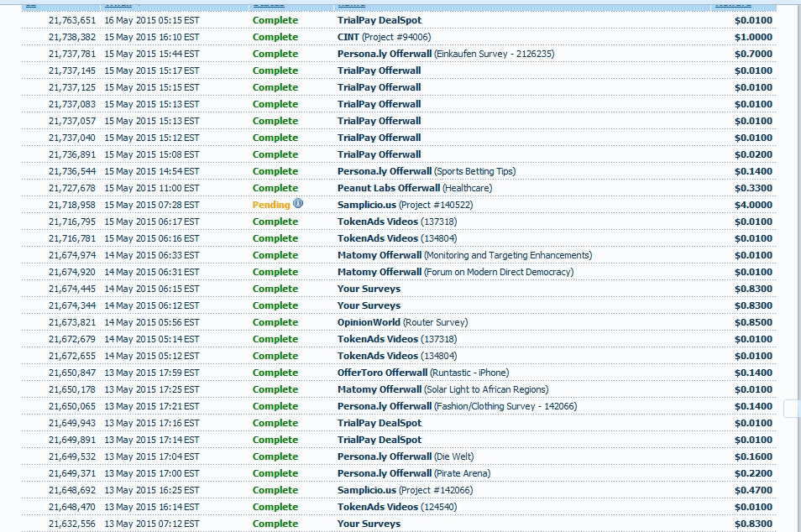Click transaction ID 21,718,958

point(72,206)
